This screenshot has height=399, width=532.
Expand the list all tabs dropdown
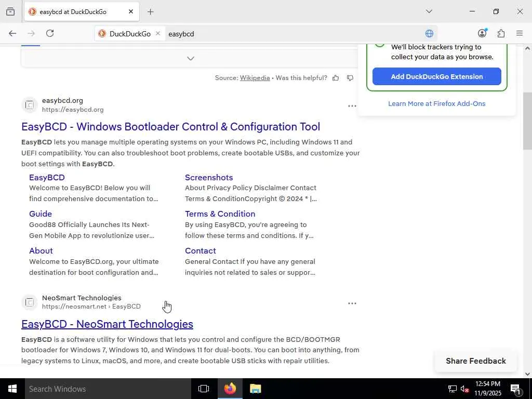429,11
